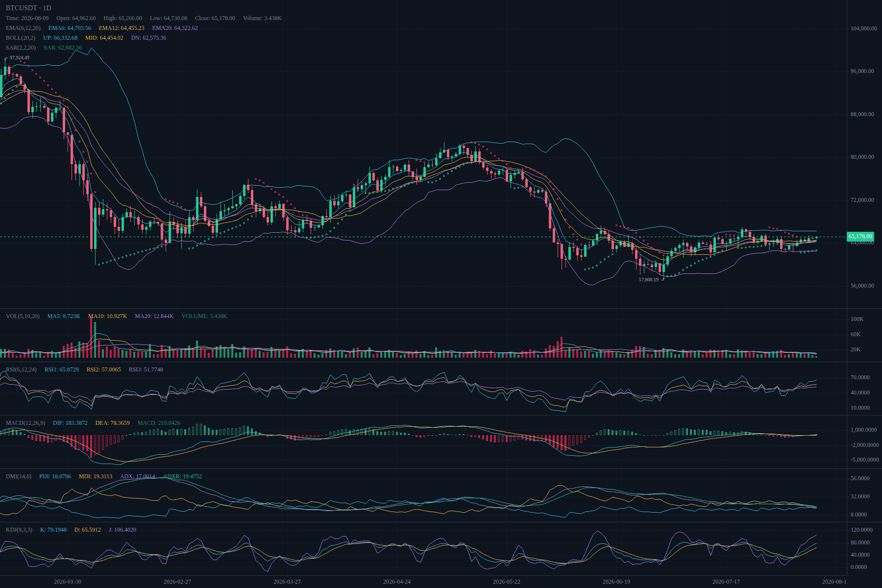Click the 80,000.00 price axis label
This screenshot has height=588, width=882.
click(862, 157)
